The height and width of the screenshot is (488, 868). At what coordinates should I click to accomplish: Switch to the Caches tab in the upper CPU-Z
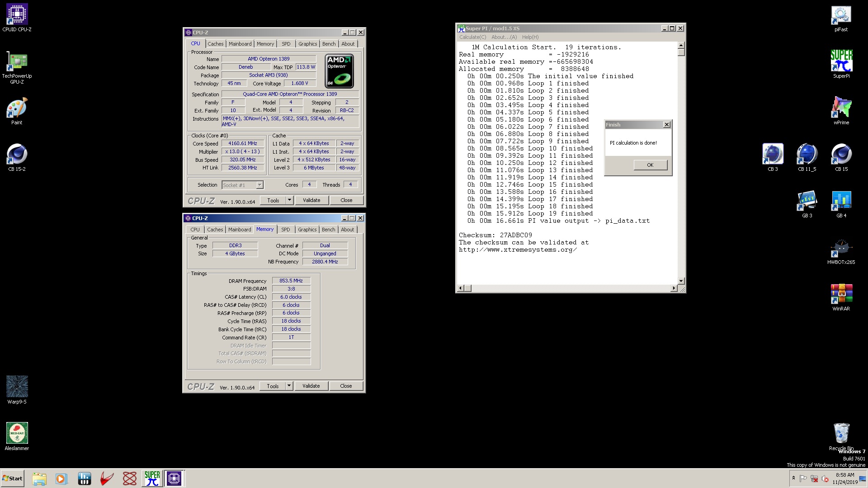pyautogui.click(x=216, y=44)
